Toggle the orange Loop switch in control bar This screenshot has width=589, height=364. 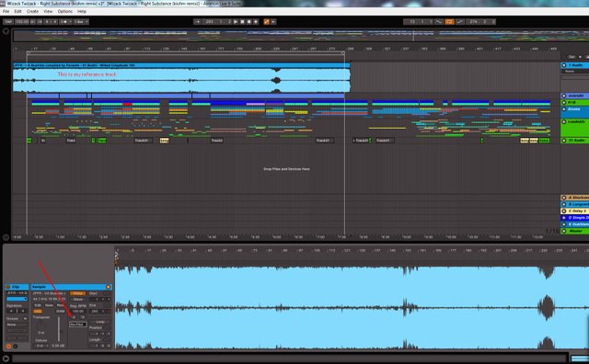449,22
